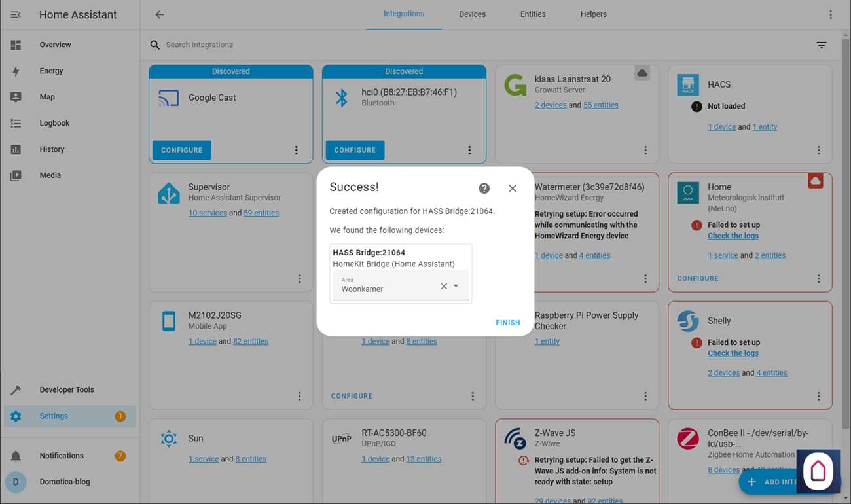This screenshot has width=851, height=504.
Task: Click the Finish button
Action: pyautogui.click(x=507, y=323)
